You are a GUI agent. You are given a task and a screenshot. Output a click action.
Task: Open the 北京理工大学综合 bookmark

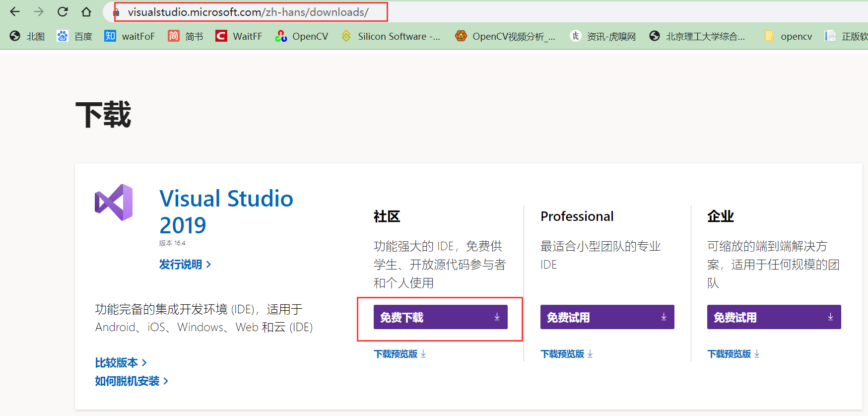[x=697, y=36]
